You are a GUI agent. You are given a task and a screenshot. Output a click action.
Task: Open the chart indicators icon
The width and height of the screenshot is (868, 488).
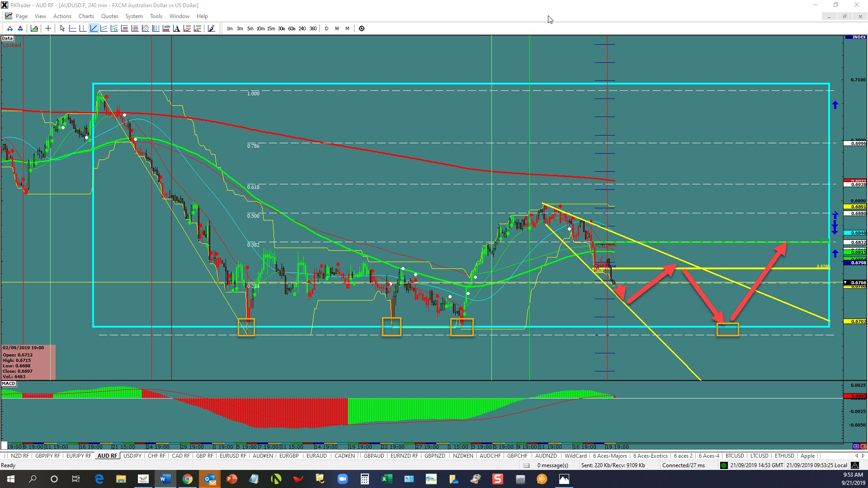pos(34,28)
